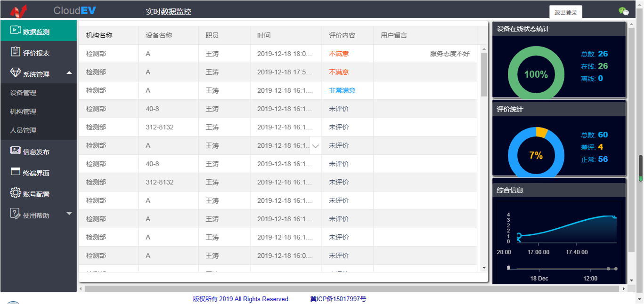Image resolution: width=644 pixels, height=304 pixels.
Task: Click the data monitoring camera icon
Action: [15, 31]
